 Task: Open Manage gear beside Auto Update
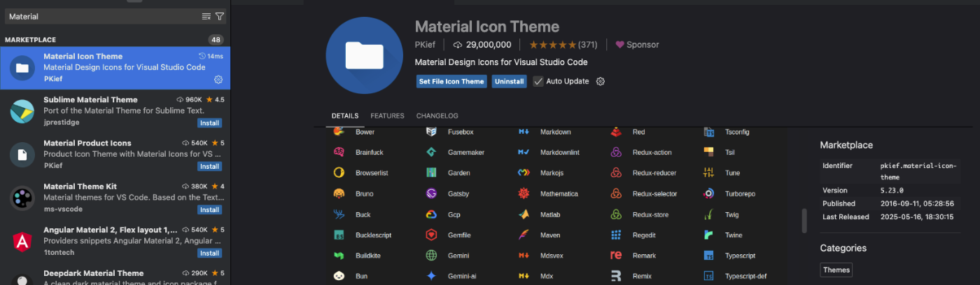(x=600, y=81)
